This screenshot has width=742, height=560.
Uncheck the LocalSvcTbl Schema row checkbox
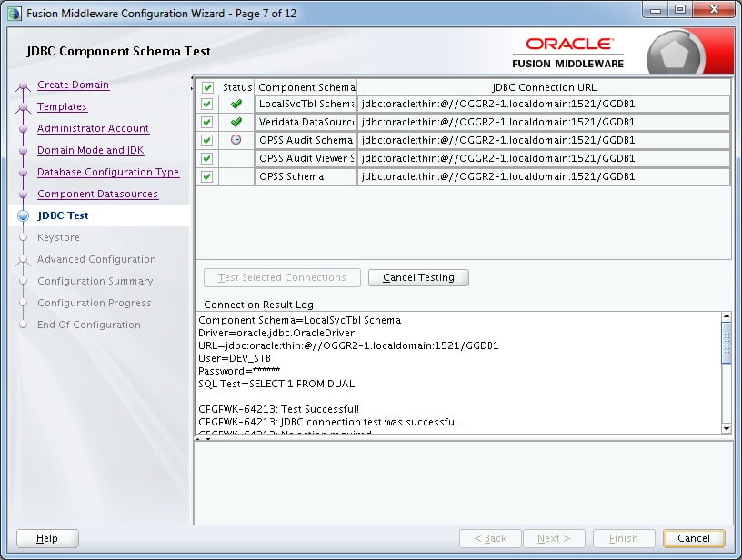(x=207, y=104)
